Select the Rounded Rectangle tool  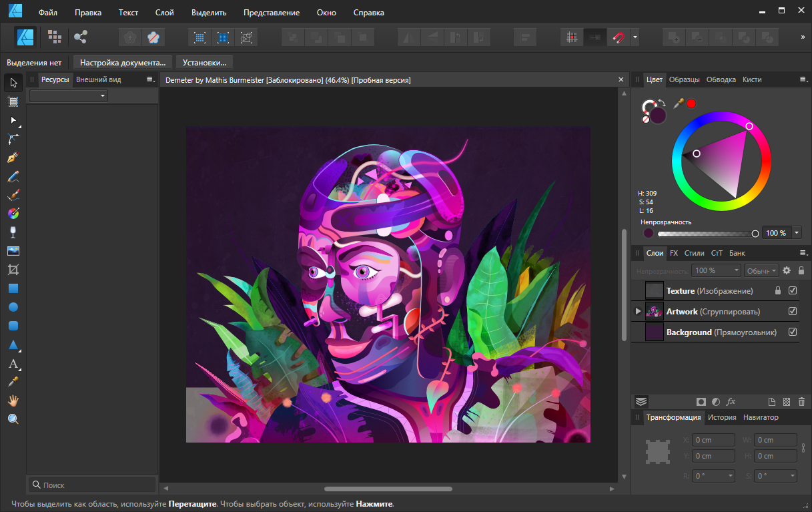coord(13,326)
